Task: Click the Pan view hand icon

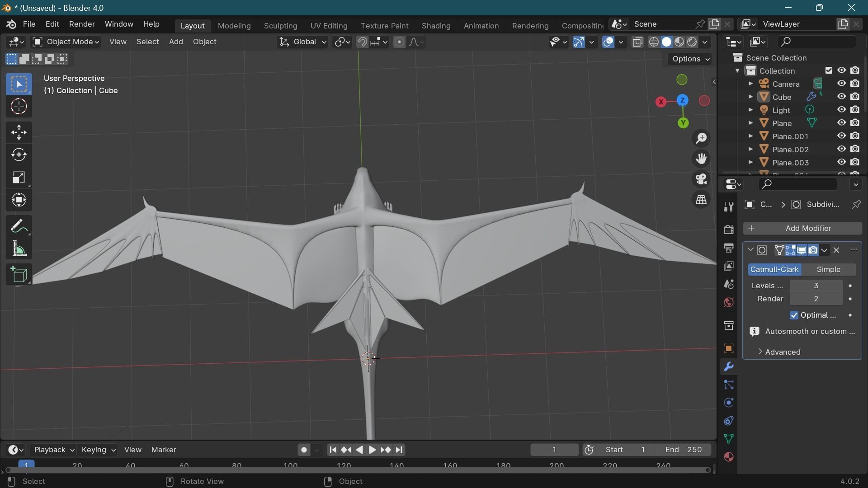Action: point(701,159)
